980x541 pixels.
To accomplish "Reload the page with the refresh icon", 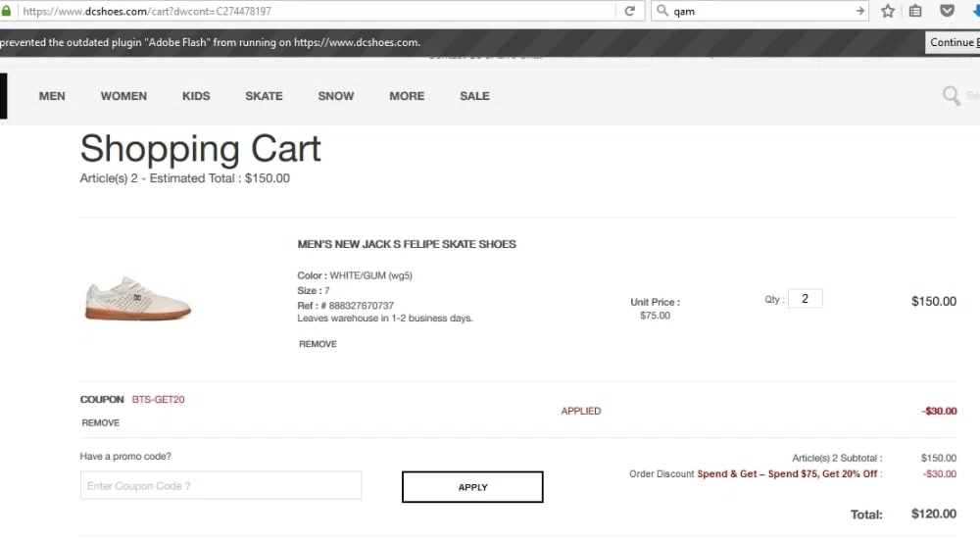I will click(630, 11).
